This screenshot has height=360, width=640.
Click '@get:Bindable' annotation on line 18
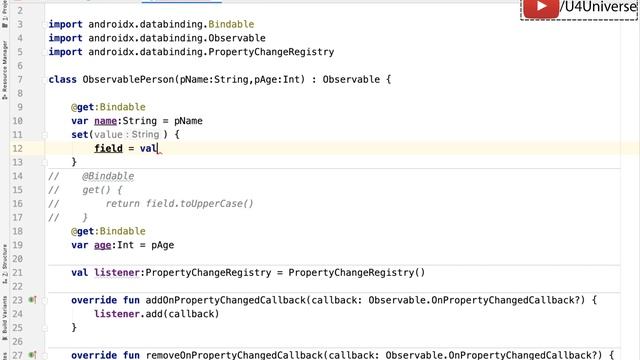tap(108, 231)
